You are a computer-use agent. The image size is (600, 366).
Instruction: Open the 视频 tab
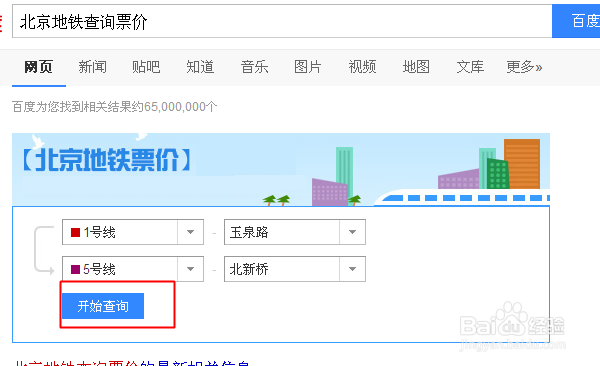[362, 67]
